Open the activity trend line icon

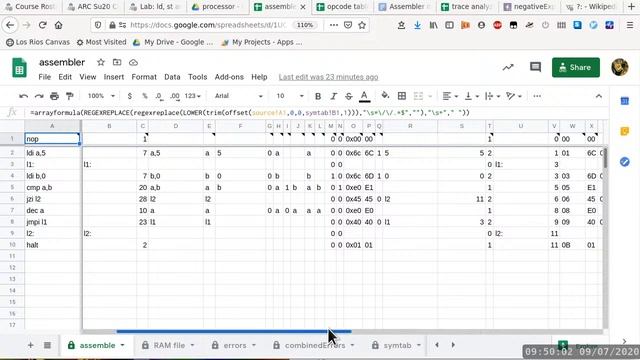508,67
